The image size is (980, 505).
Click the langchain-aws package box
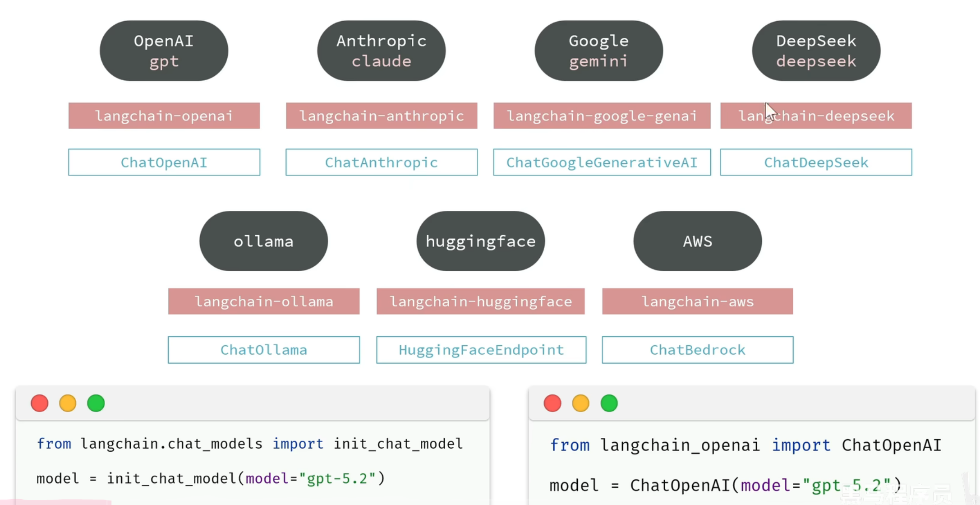point(698,301)
